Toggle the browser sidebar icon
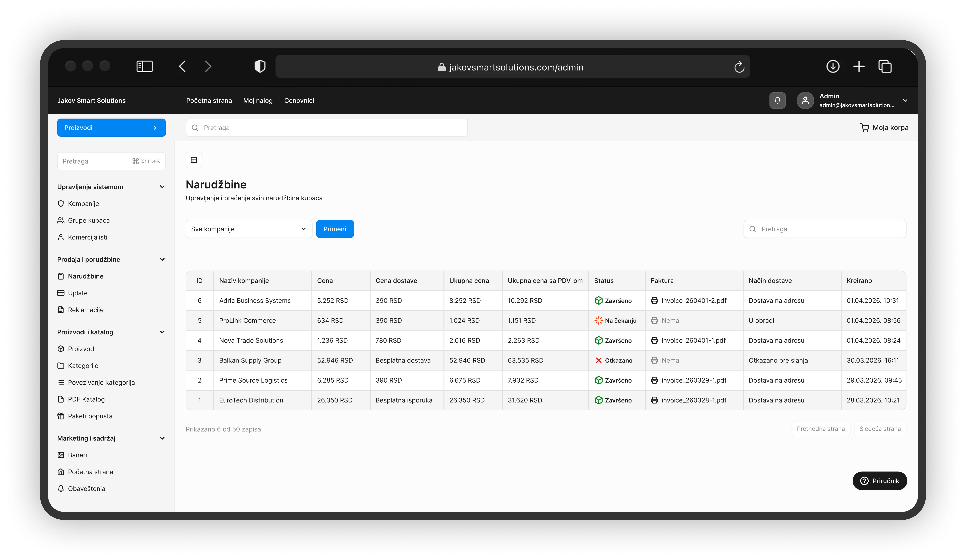 tap(145, 66)
